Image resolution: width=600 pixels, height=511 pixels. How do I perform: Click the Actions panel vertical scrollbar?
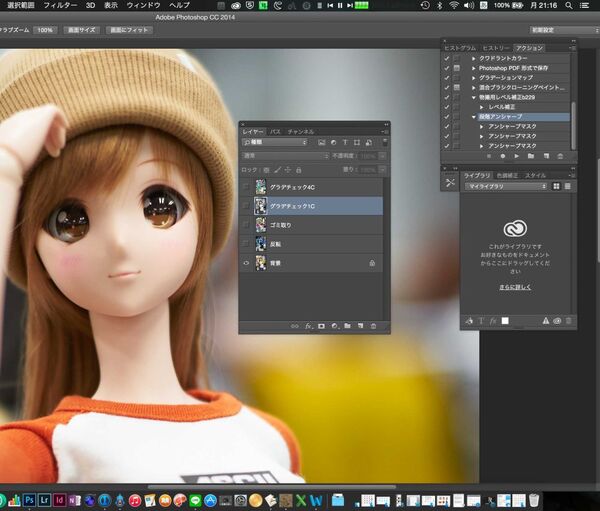coord(573,126)
